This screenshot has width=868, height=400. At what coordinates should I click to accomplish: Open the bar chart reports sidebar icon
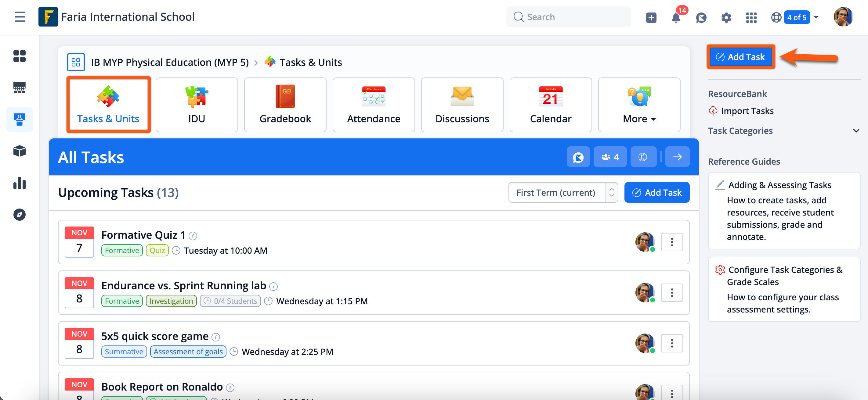[20, 183]
